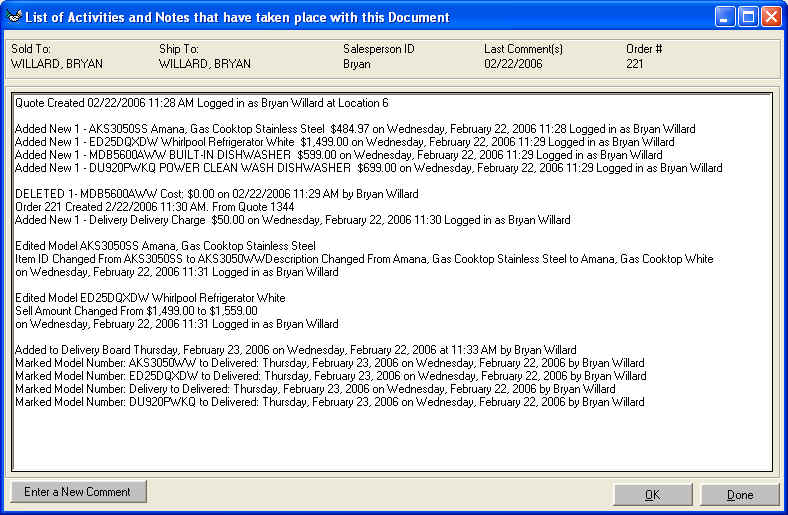The image size is (788, 515).
Task: Select the 'Quote Created 02/22/2006 11:28 AM' line
Action: 202,103
